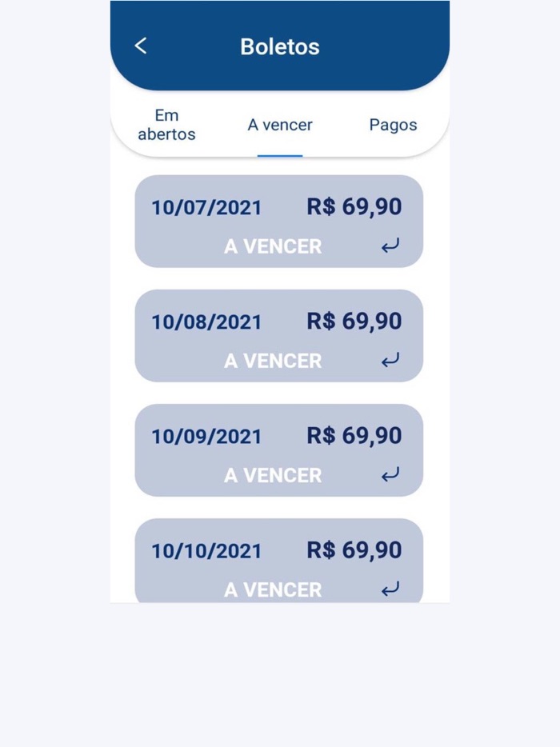This screenshot has height=747, width=560.
Task: Click the R$ 69,90 amount for 10/08/2021
Action: point(354,322)
